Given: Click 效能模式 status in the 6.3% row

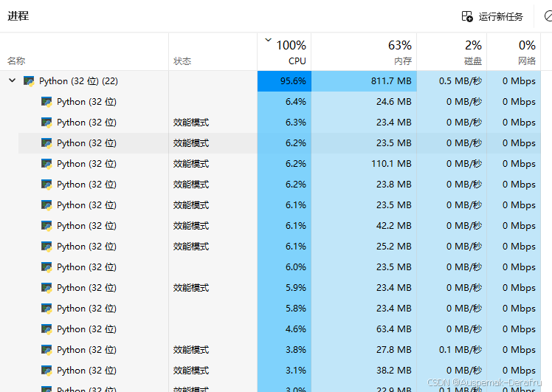Looking at the screenshot, I should (191, 123).
